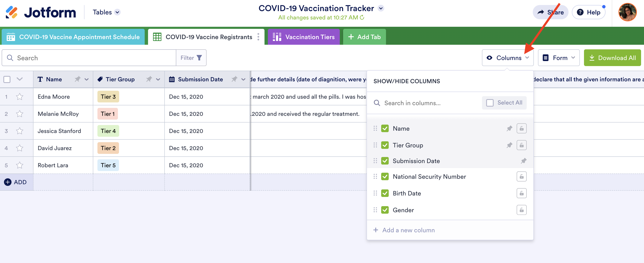Click the Download All button
Viewport: 644px width, 263px height.
click(612, 58)
